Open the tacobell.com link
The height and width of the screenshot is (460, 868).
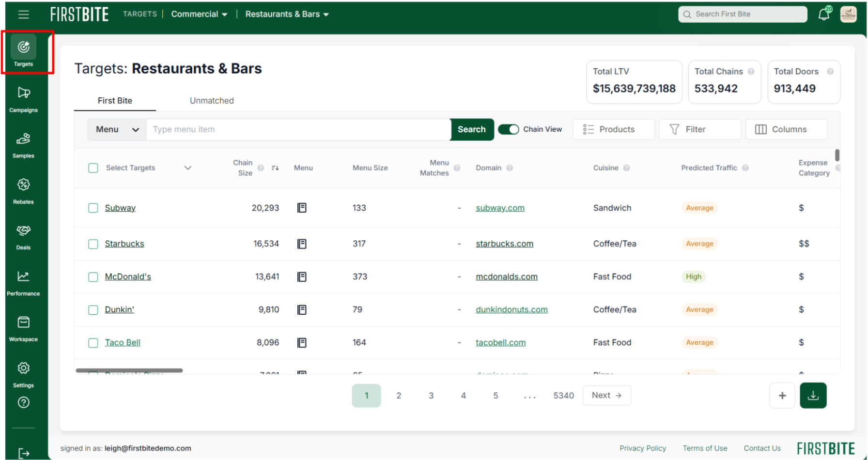(x=500, y=342)
